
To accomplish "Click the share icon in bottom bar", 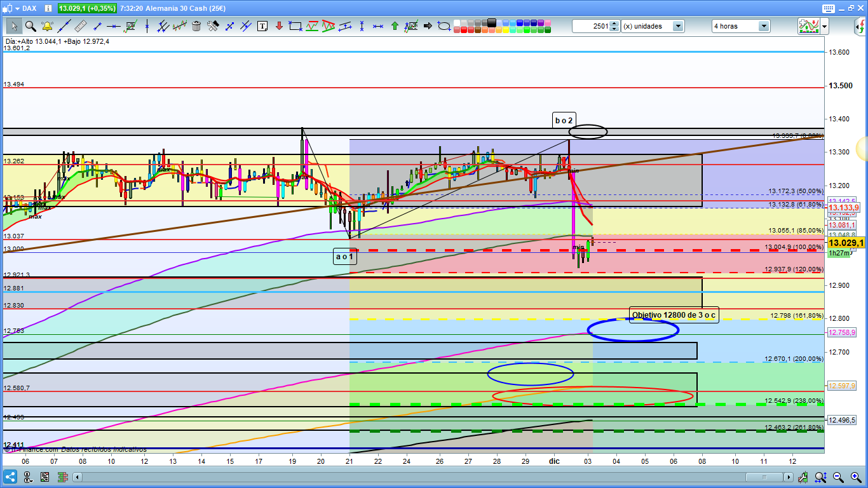I will tap(10, 477).
